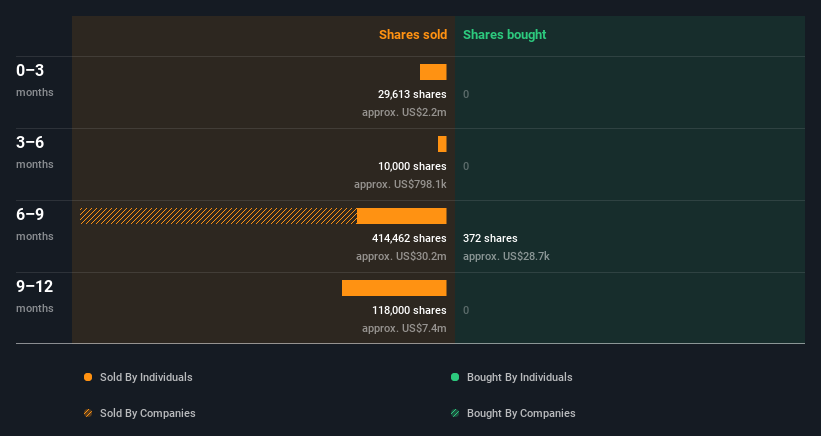Click the 3–6 months row label
Screen dimensions: 821x436
pos(35,152)
